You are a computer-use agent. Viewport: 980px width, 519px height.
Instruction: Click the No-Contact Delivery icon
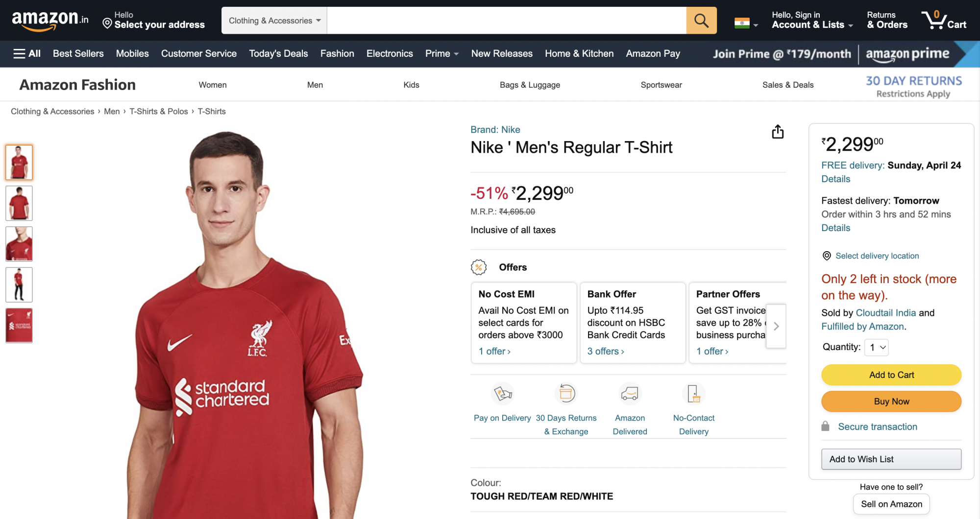point(693,394)
